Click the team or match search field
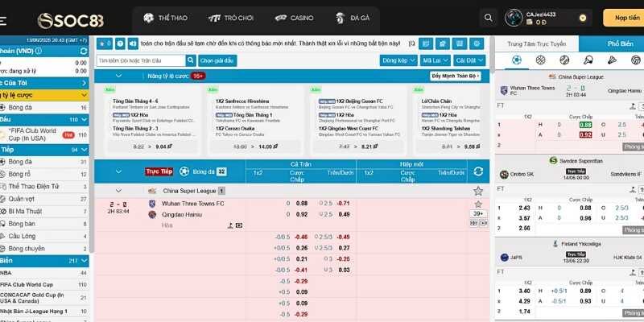 140,60
